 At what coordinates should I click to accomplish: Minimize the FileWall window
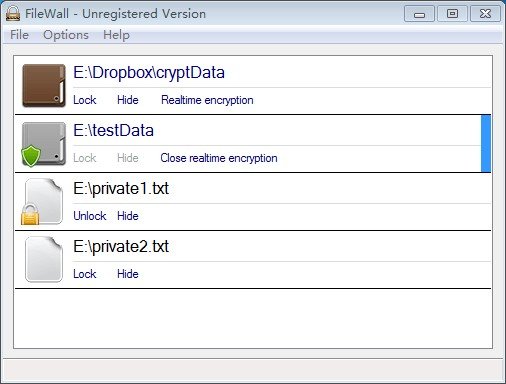(x=419, y=14)
